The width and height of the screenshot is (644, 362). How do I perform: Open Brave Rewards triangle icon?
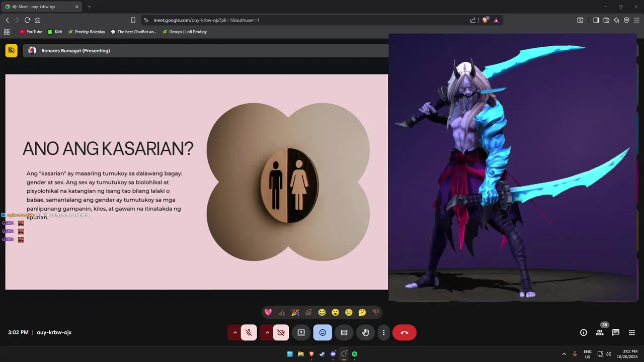(x=496, y=20)
